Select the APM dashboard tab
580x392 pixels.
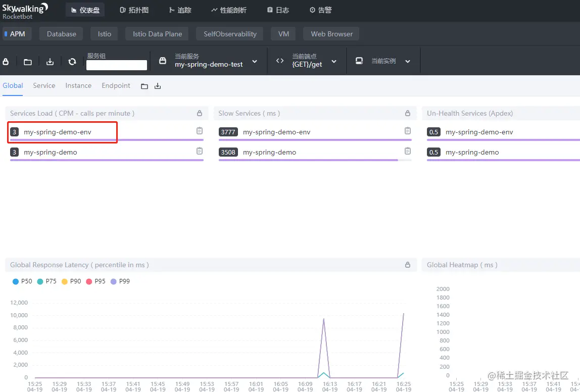point(17,34)
